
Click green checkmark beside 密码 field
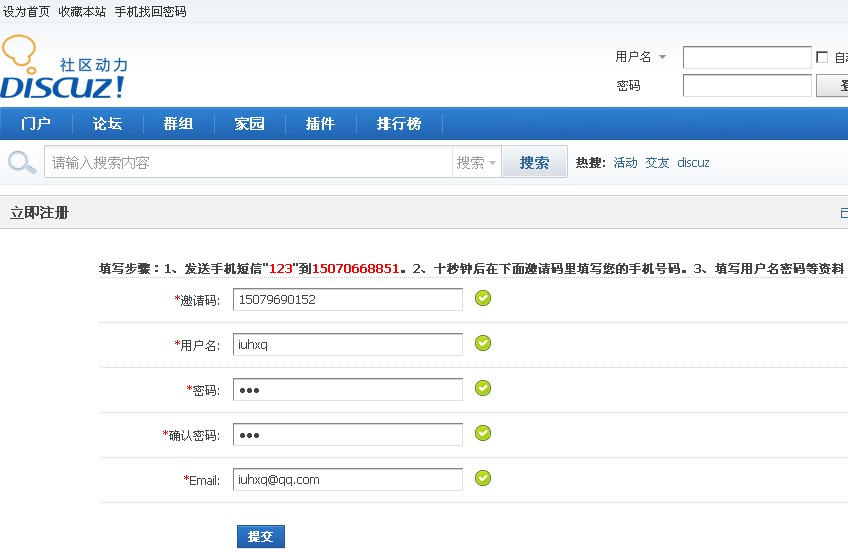coord(483,388)
